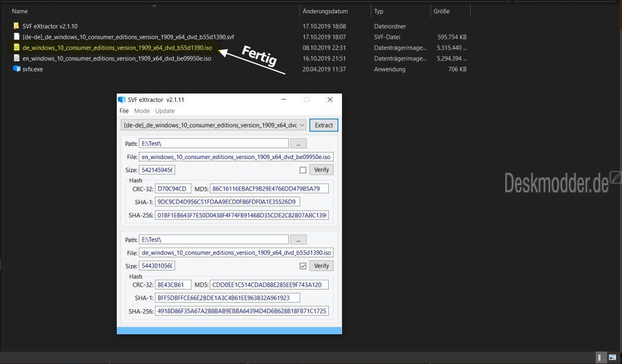Select the en_windows_10 be09950e.iso file name
Image resolution: width=622 pixels, height=364 pixels.
point(117,58)
